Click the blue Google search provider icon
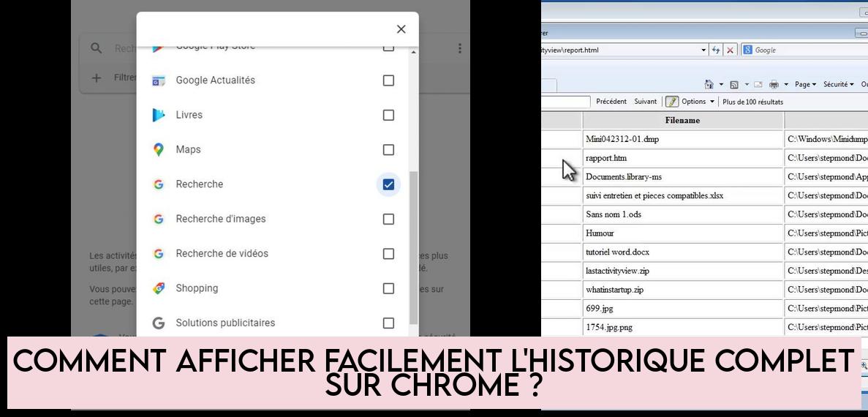The image size is (868, 417). (748, 50)
